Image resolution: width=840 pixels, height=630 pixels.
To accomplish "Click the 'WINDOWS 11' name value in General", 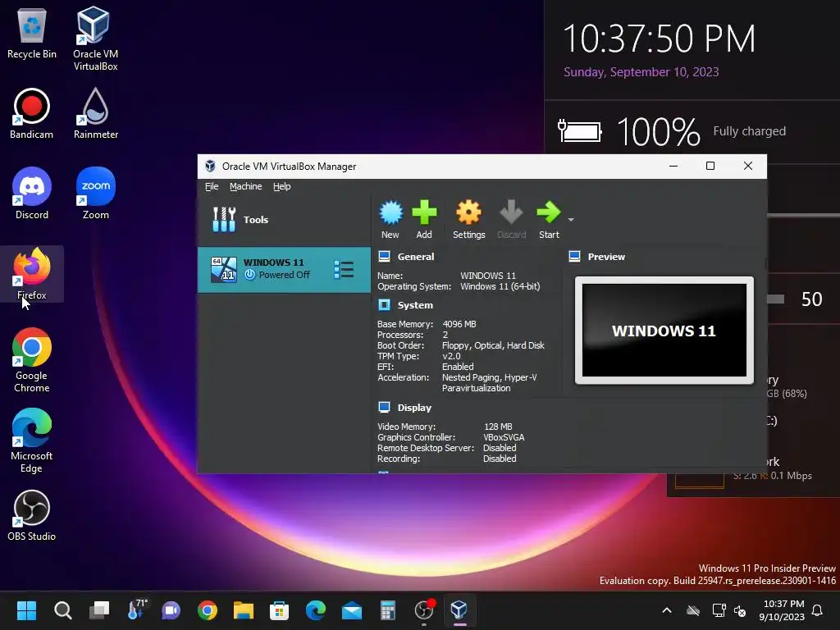I will click(x=487, y=276).
